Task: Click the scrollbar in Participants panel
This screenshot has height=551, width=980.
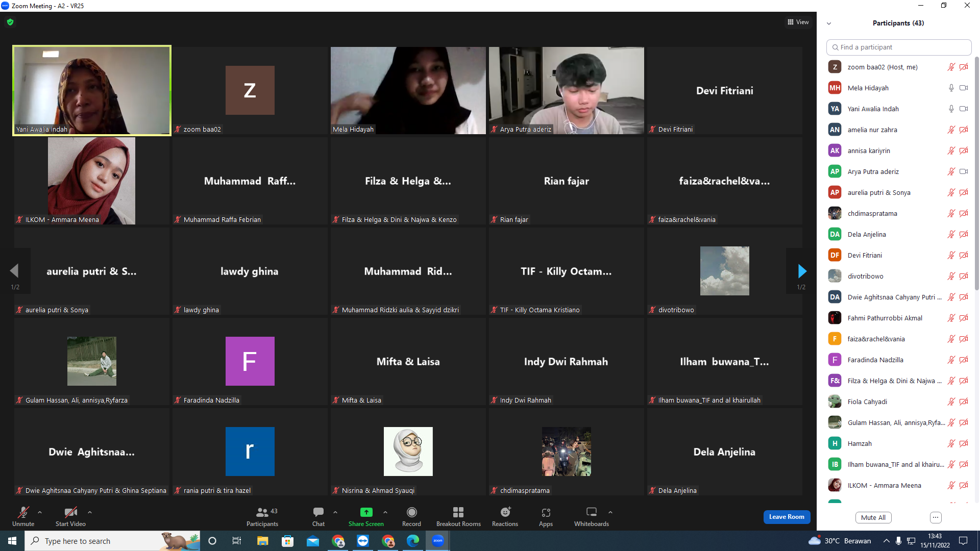Action: (x=977, y=173)
